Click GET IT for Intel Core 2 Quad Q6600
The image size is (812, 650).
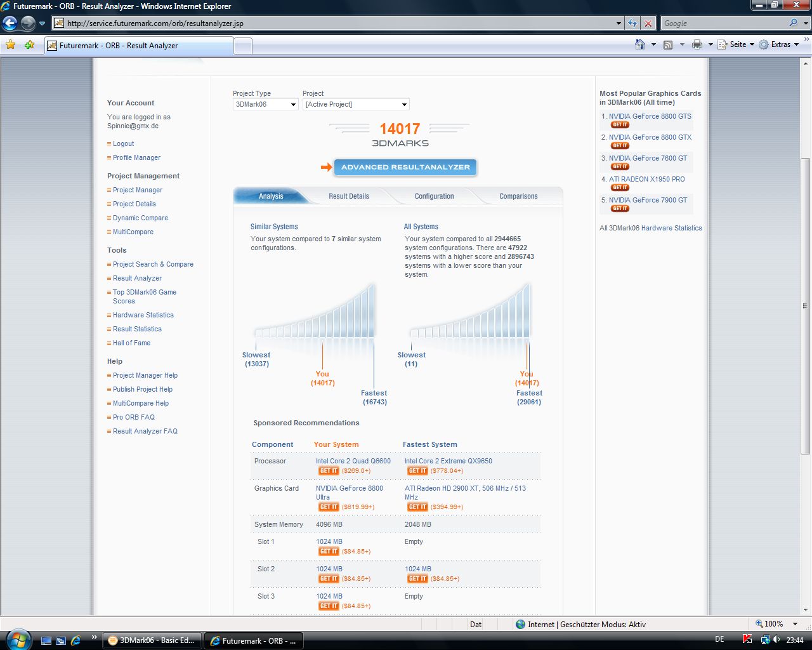[329, 471]
